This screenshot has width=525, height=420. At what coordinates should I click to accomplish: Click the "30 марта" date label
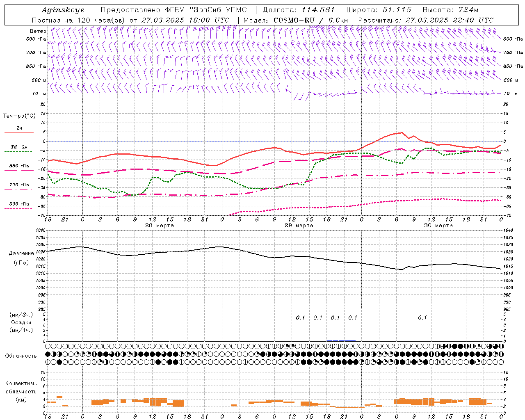point(438,226)
